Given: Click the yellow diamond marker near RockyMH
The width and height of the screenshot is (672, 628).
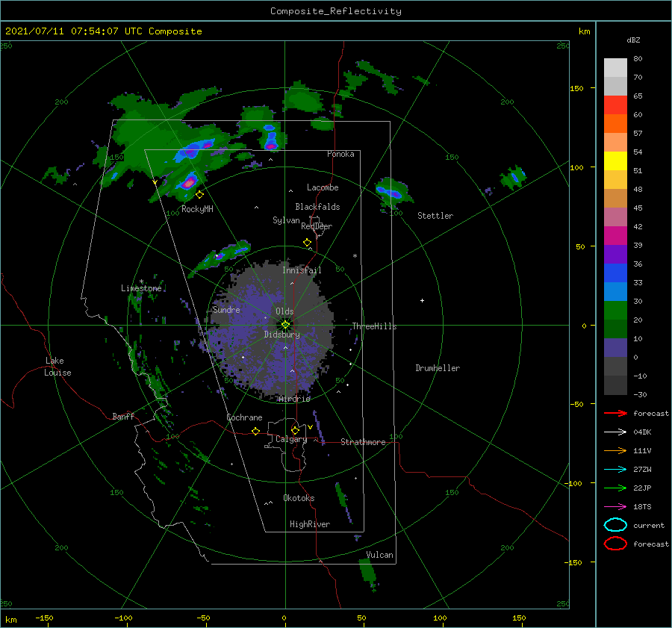Looking at the screenshot, I should pyautogui.click(x=199, y=195).
